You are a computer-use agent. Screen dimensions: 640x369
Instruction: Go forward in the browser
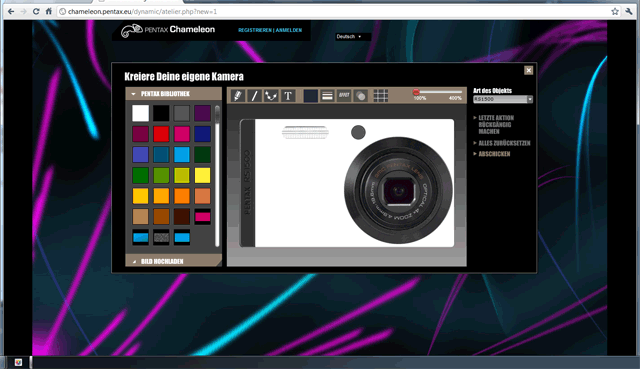(23, 11)
